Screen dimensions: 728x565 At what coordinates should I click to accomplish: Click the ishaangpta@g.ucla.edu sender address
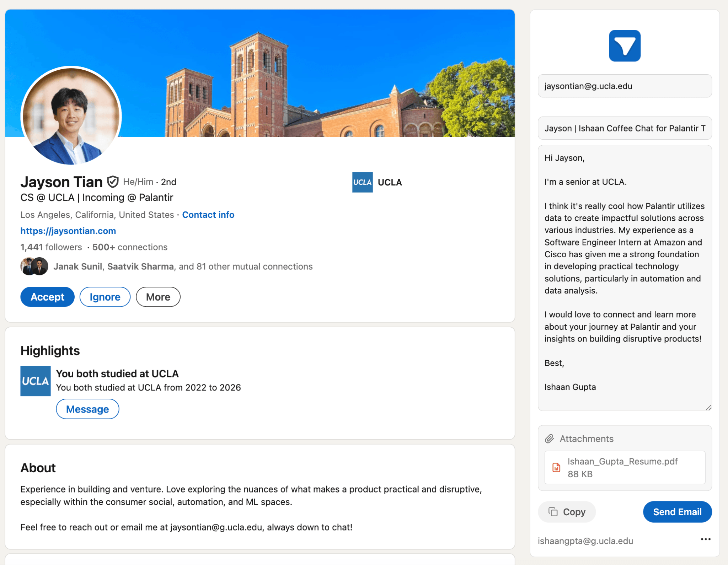(x=585, y=541)
